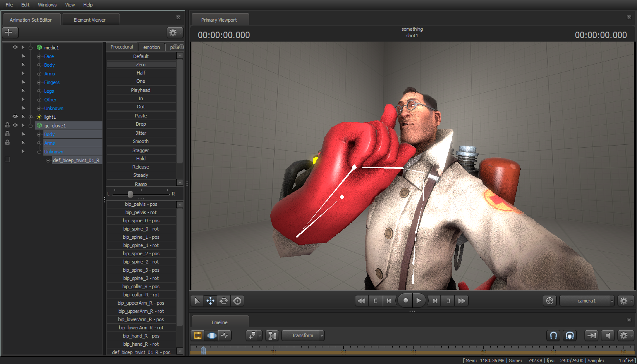Screen dimensions: 637x364
Task: Click the arrow-to-bar icon on the timeline toolbar
Action: tap(591, 335)
